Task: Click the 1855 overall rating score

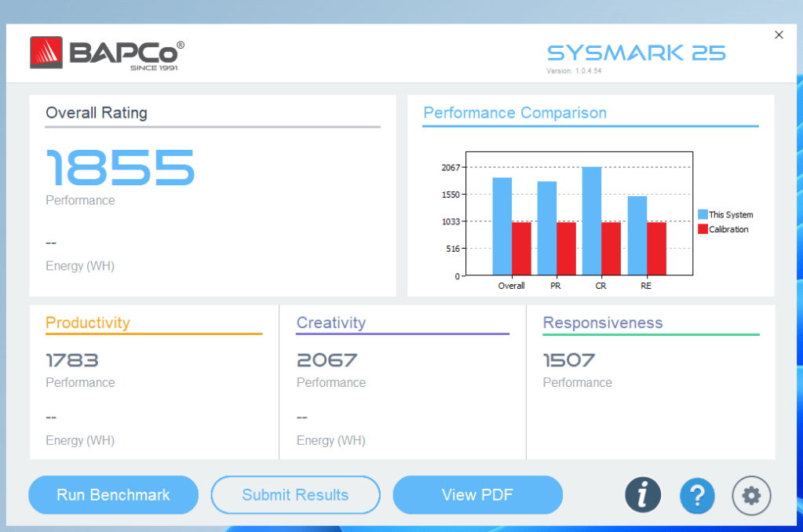Action: (120, 166)
